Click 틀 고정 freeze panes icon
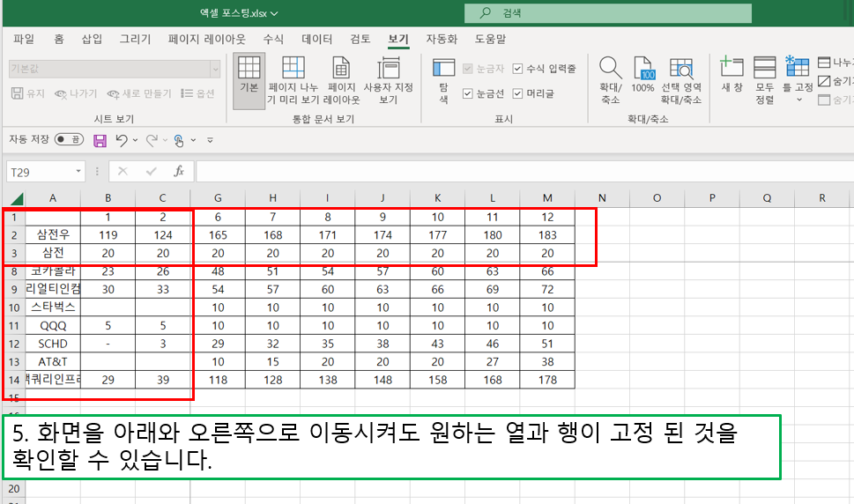The image size is (854, 504). [x=798, y=67]
